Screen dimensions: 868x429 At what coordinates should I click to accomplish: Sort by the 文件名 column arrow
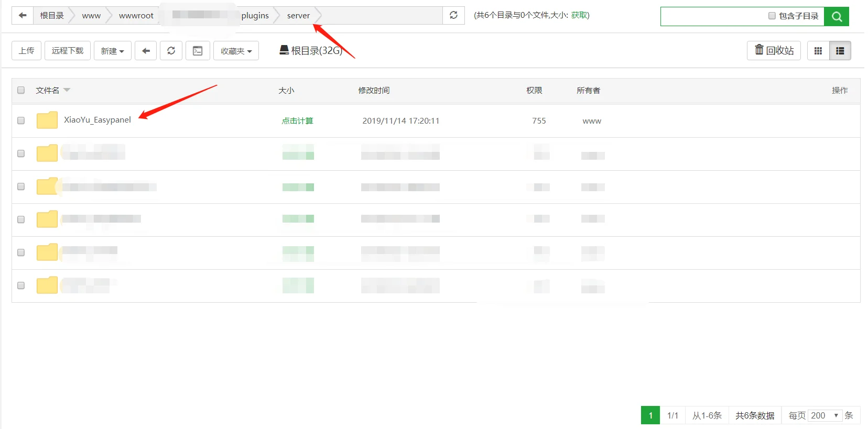click(x=67, y=90)
